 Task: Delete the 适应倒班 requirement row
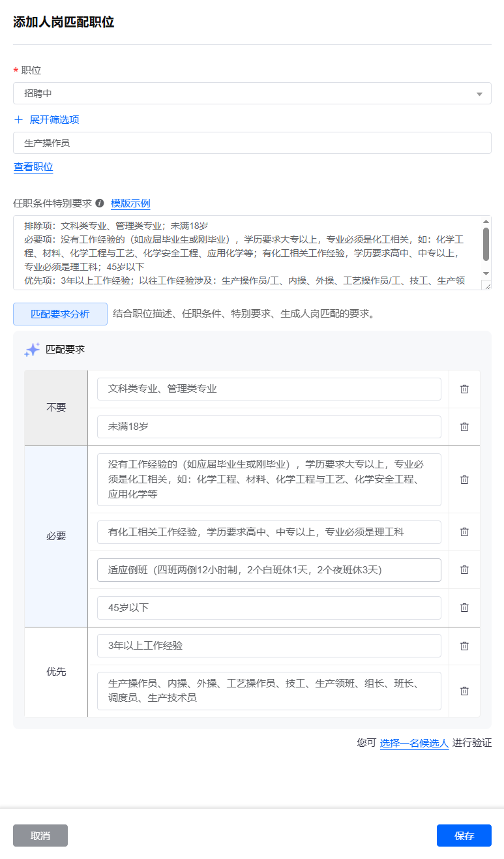[464, 569]
